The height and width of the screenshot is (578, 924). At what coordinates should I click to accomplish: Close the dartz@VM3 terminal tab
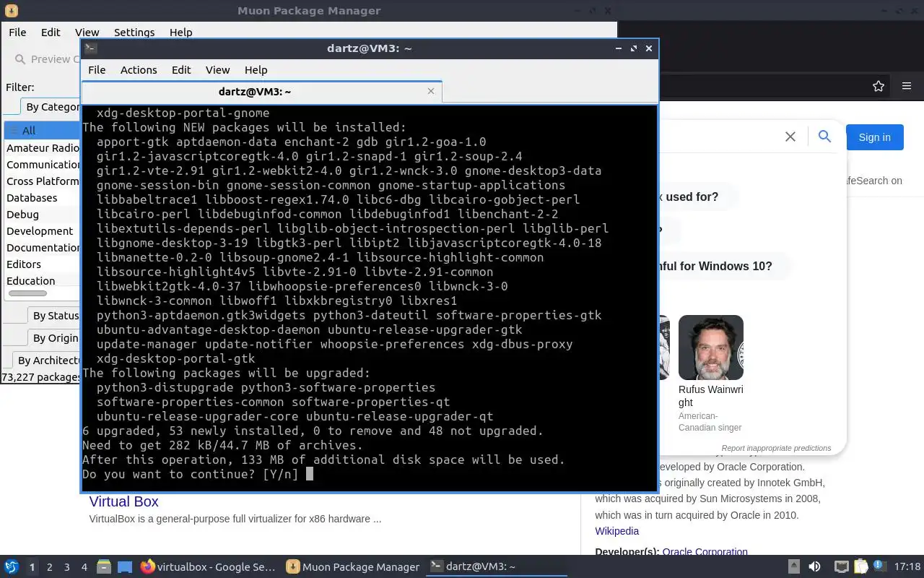point(431,91)
